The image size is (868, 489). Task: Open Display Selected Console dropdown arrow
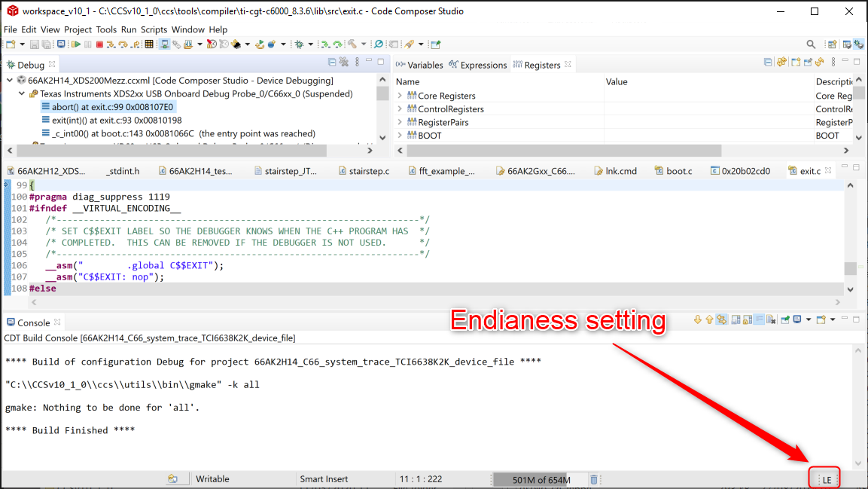click(809, 319)
